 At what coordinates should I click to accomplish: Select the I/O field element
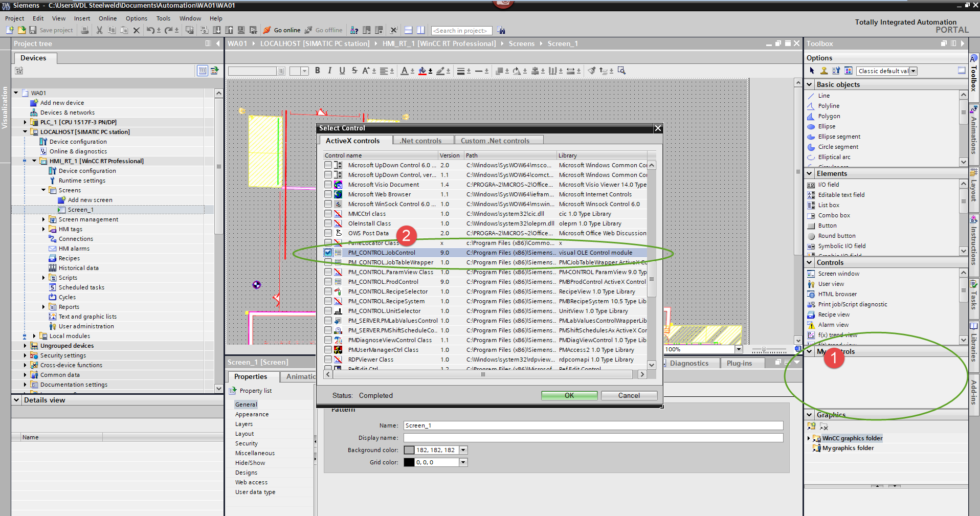coord(828,185)
